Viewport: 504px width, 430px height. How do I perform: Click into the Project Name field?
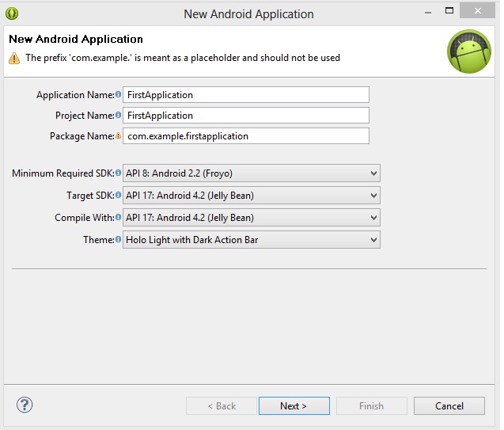coord(246,115)
